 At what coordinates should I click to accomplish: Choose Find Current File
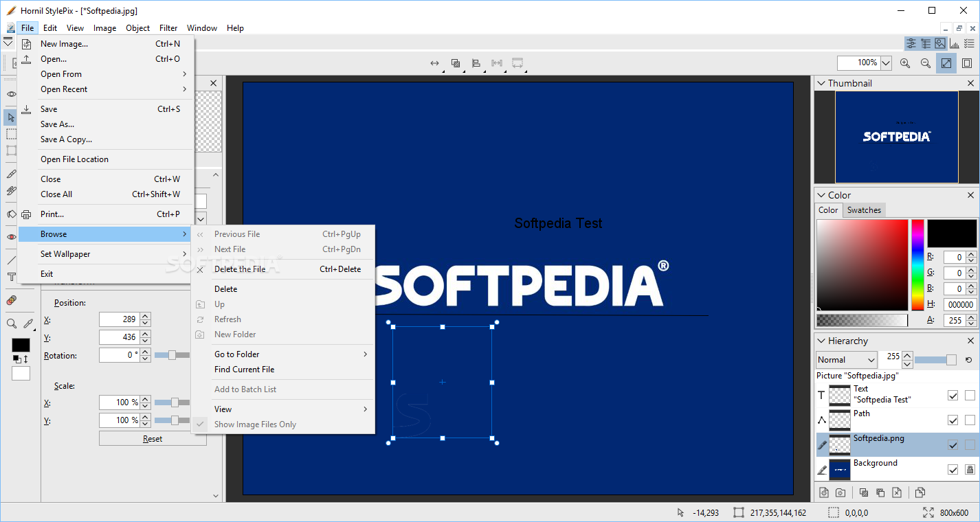coord(283,370)
